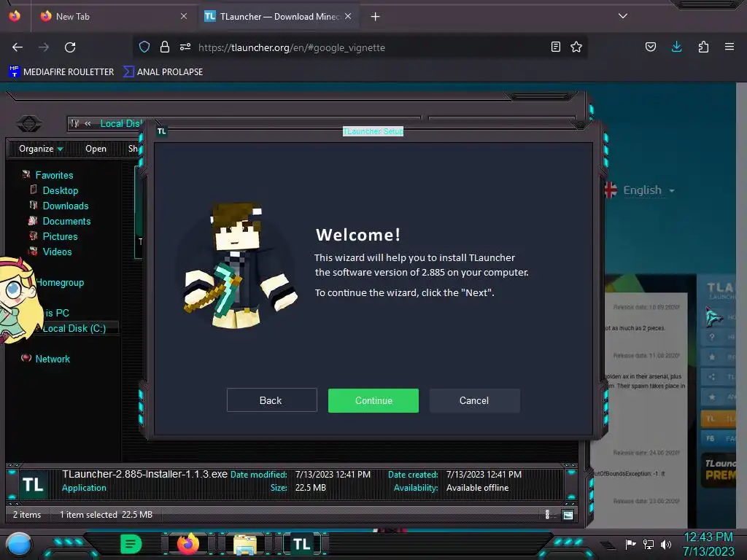
Task: Select Favorites in Explorer navigation pane
Action: pos(54,175)
